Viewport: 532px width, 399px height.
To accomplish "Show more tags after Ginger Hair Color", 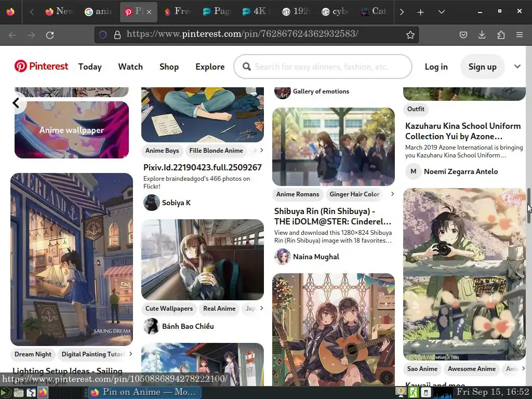I will pyautogui.click(x=393, y=194).
